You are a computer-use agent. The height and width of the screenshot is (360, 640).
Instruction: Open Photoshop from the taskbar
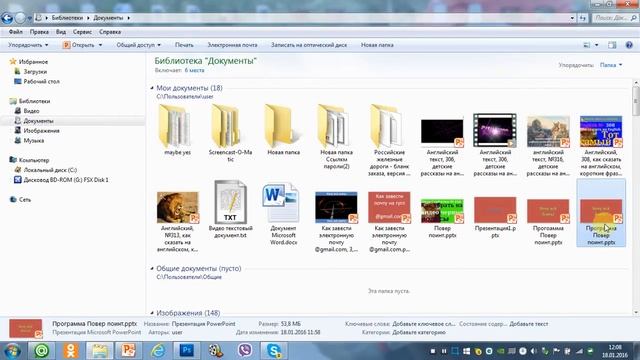(x=187, y=351)
